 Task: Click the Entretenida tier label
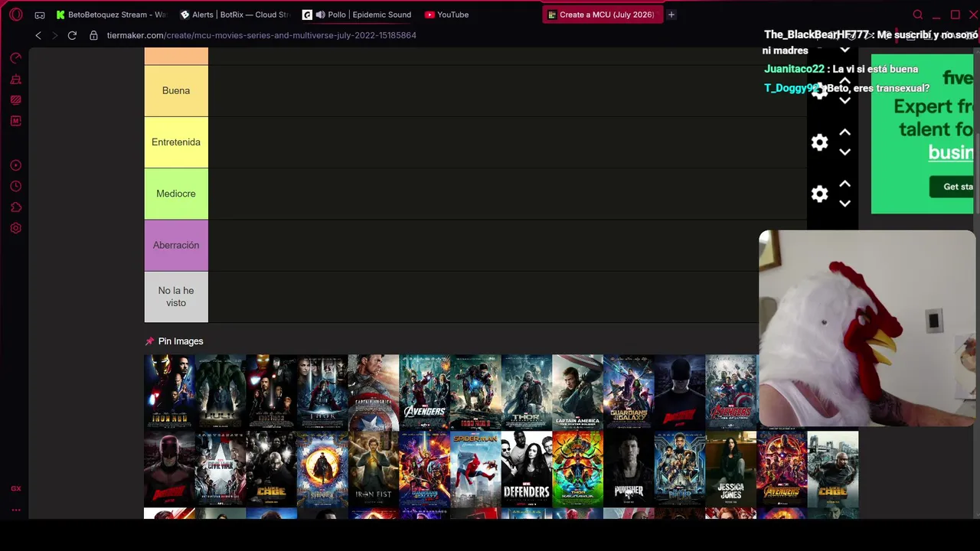(x=176, y=142)
